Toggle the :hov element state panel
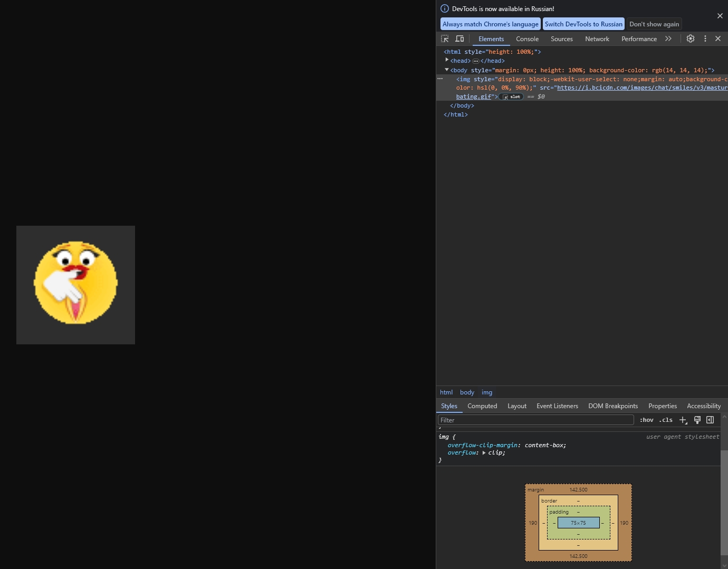Viewport: 728px width, 569px height. (x=647, y=420)
